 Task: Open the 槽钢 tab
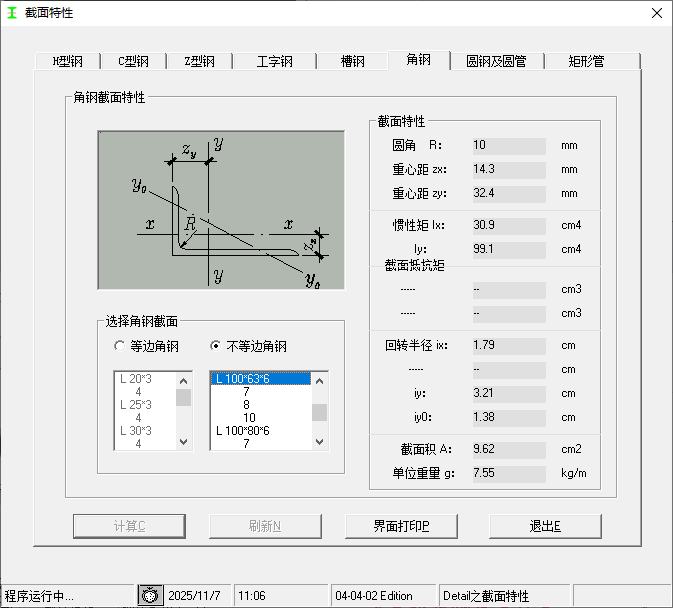[x=352, y=61]
